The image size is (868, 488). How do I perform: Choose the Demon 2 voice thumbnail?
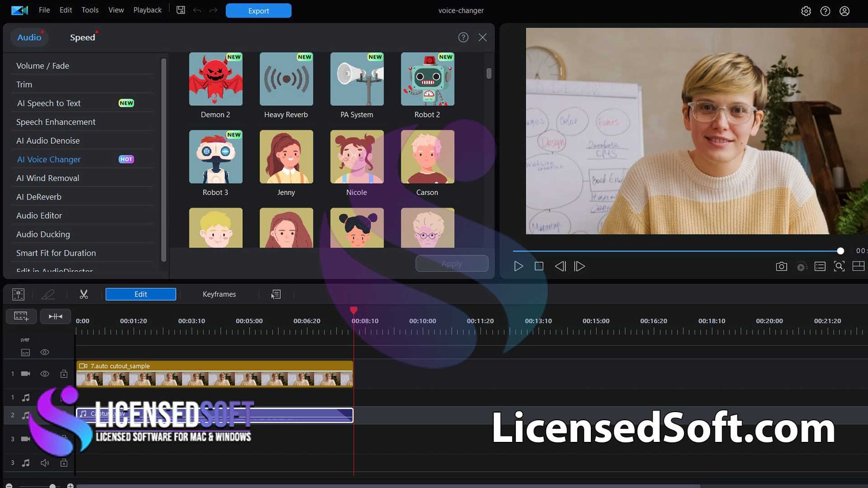pyautogui.click(x=215, y=79)
